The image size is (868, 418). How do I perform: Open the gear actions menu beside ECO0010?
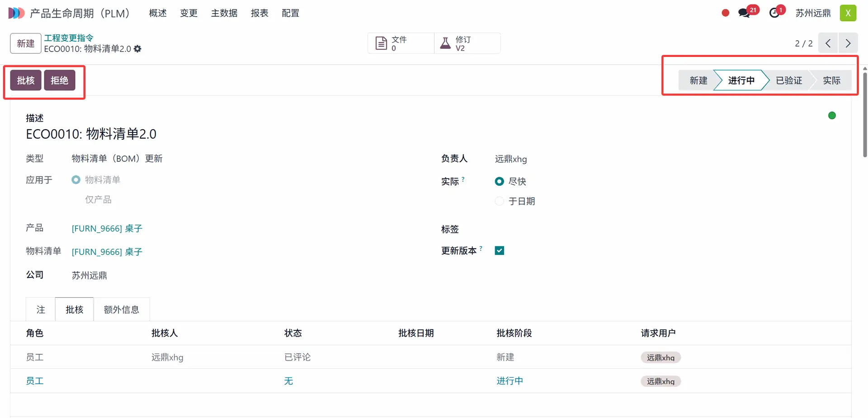137,49
